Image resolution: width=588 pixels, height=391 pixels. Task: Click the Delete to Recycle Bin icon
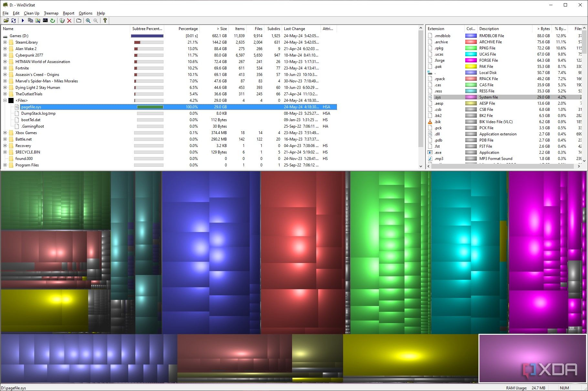point(62,21)
